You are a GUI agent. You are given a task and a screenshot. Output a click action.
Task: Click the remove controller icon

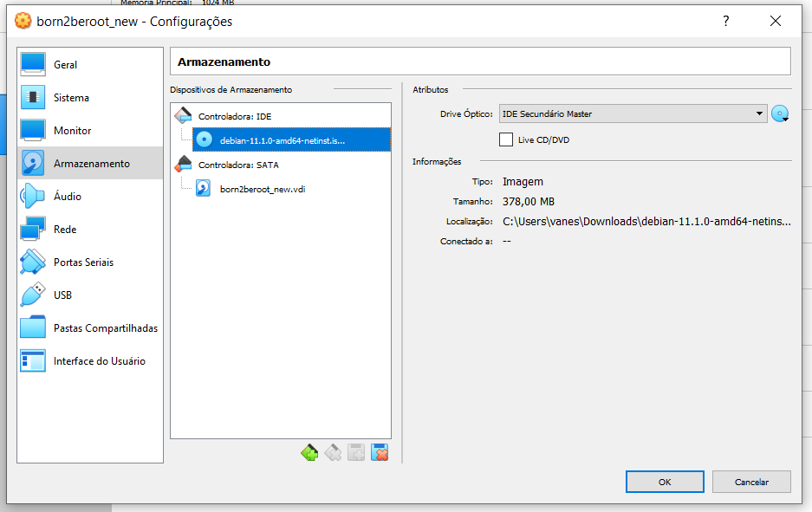coord(333,452)
